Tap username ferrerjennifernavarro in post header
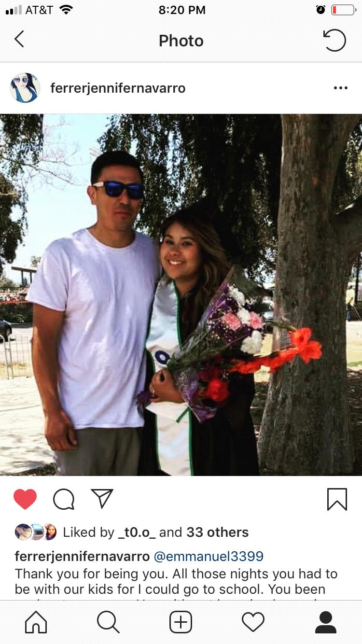 click(118, 88)
